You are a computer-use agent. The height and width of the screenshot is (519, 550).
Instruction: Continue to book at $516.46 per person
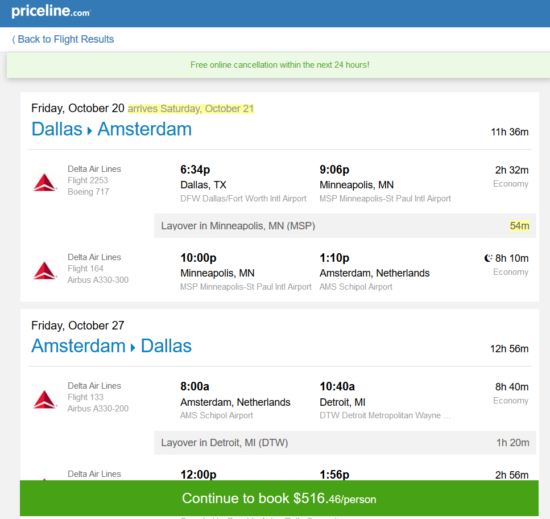pos(279,498)
